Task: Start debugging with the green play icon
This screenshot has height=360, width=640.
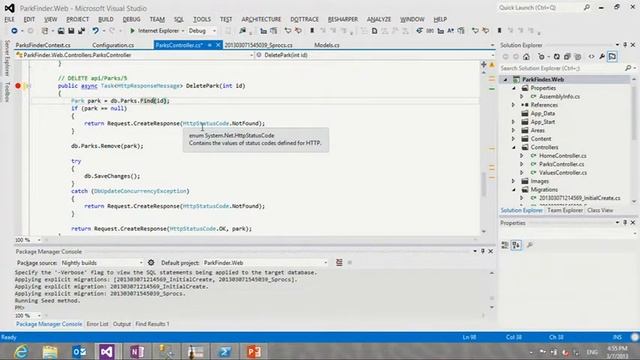Action: coord(132,31)
